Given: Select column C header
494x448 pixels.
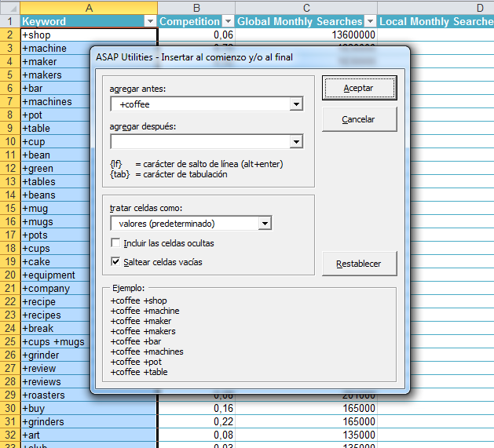Looking at the screenshot, I should tap(306, 8).
